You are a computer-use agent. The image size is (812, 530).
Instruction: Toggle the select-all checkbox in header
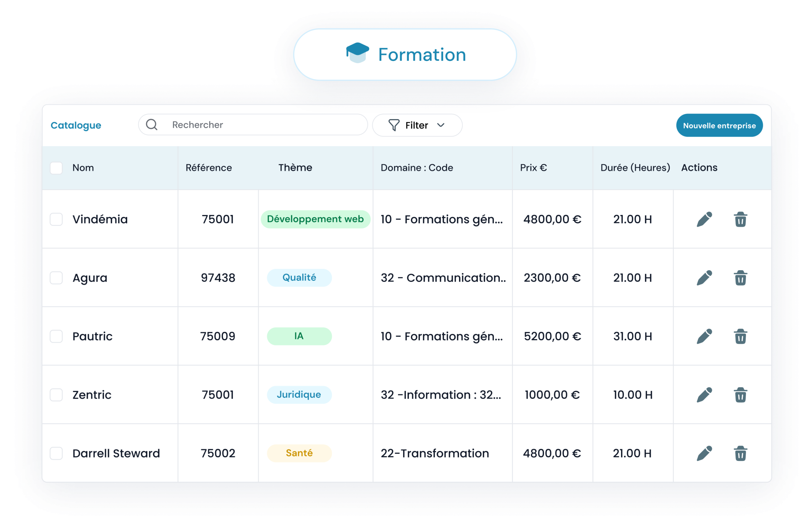(x=56, y=168)
